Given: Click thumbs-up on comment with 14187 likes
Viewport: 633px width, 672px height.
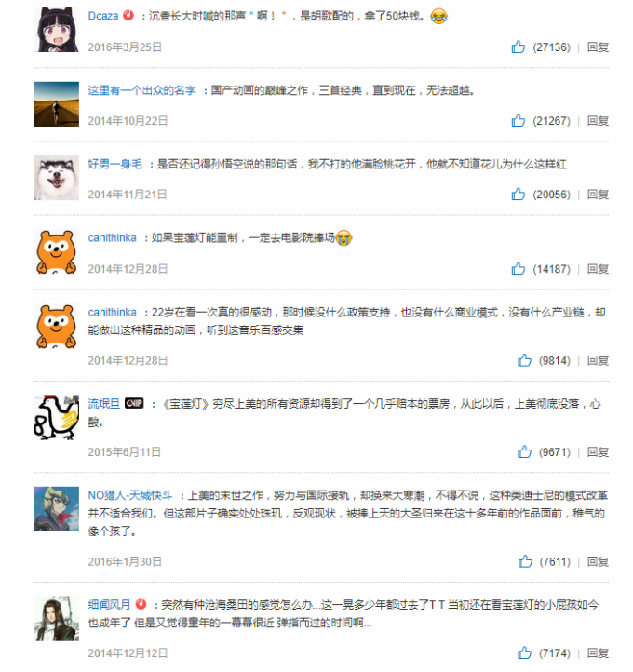Looking at the screenshot, I should click(519, 268).
